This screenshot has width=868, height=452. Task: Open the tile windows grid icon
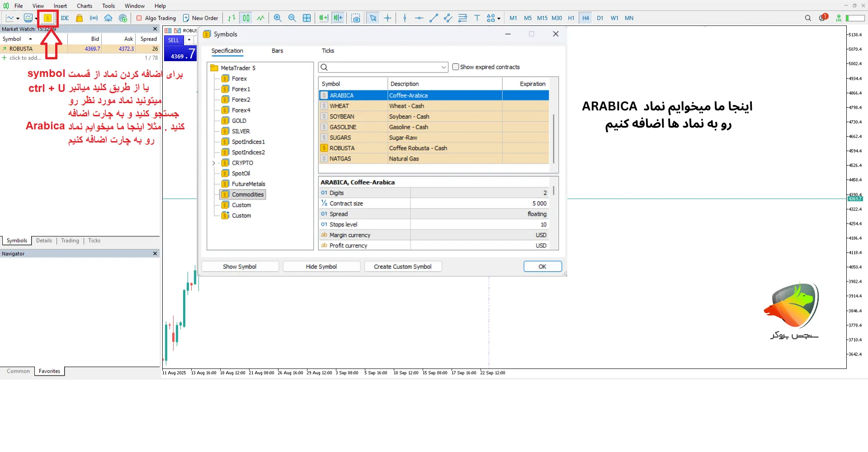coord(307,18)
